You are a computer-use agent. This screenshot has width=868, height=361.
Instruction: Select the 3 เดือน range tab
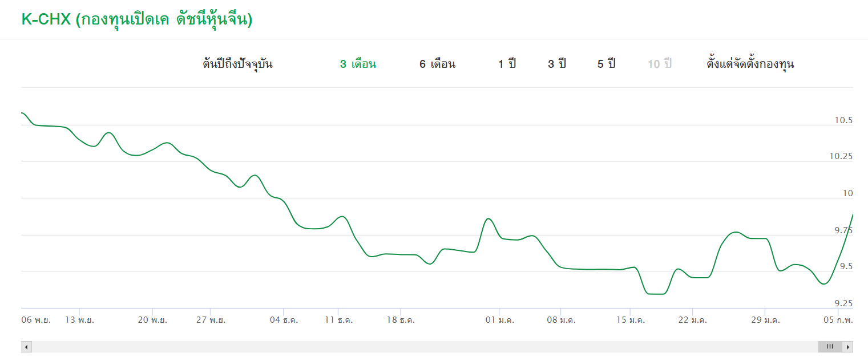(x=358, y=64)
